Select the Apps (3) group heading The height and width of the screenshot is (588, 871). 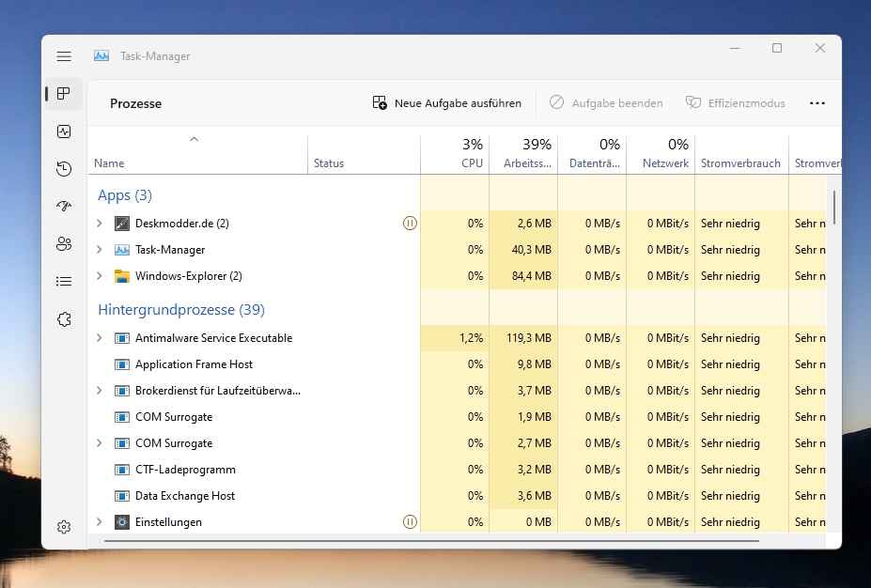pos(125,195)
